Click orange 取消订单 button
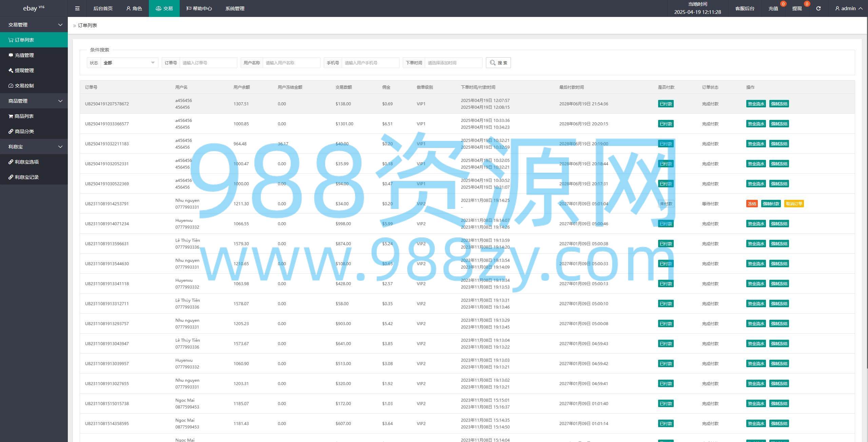The height and width of the screenshot is (442, 868). coord(794,204)
